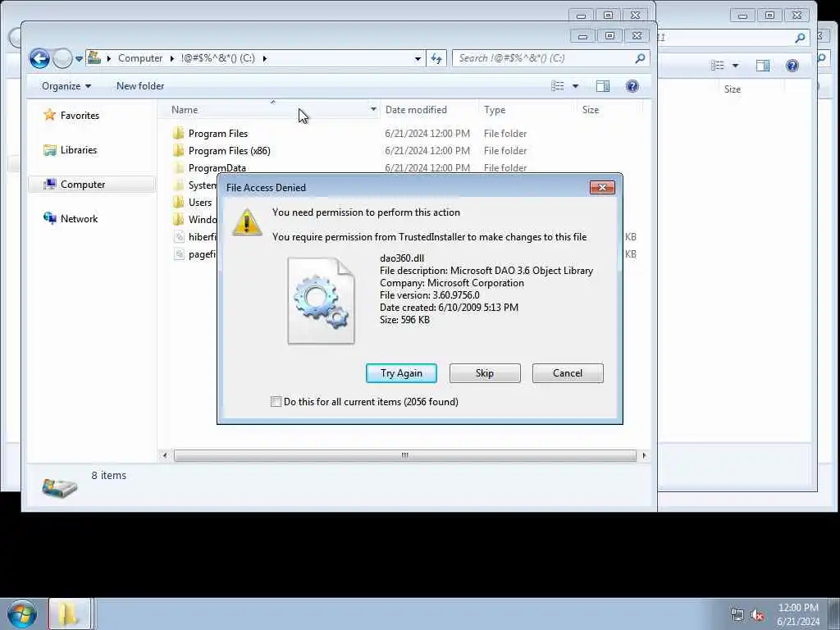This screenshot has height=630, width=840.
Task: Click the dao360.dll file thumbnail
Action: (x=321, y=300)
